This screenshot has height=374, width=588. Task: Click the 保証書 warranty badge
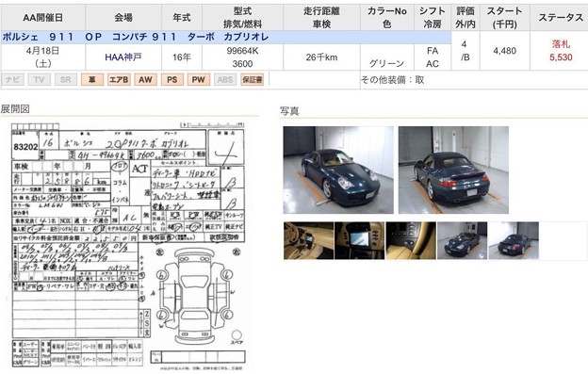click(252, 79)
